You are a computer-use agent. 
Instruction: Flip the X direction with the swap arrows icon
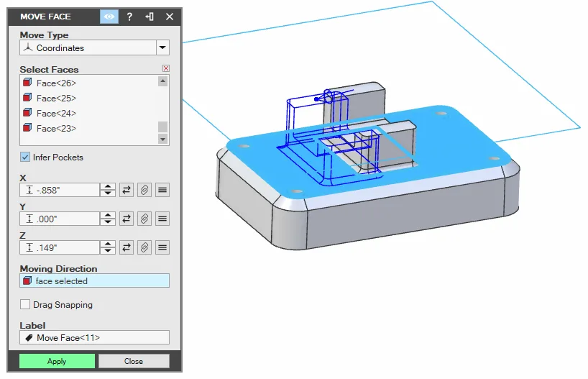tap(127, 190)
